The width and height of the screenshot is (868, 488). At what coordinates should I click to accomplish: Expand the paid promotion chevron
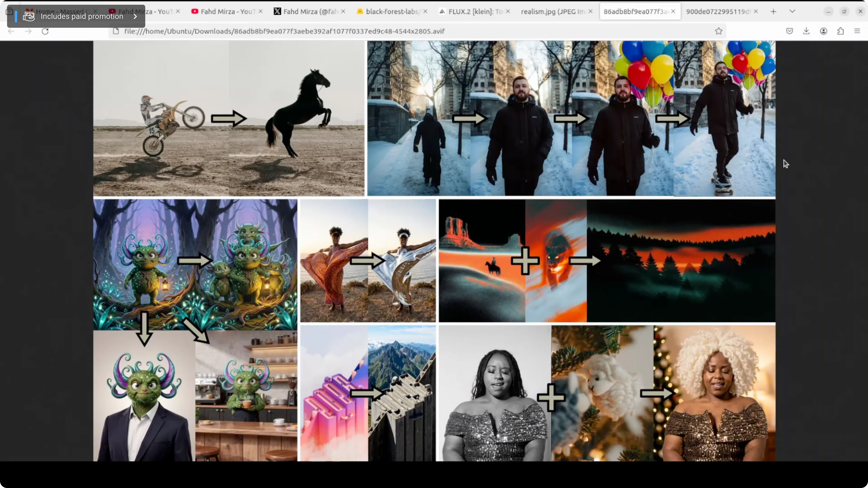pos(135,16)
